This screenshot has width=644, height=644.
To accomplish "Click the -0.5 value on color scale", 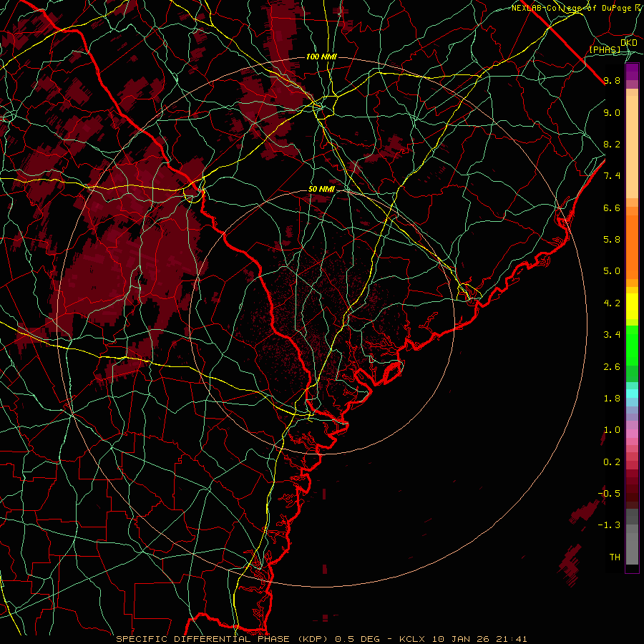I will point(609,493).
